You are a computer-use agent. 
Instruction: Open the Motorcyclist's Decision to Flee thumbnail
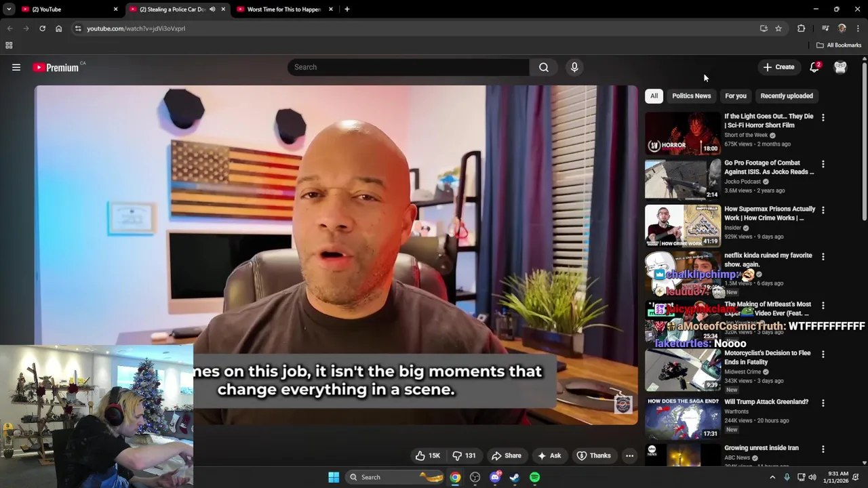click(683, 371)
